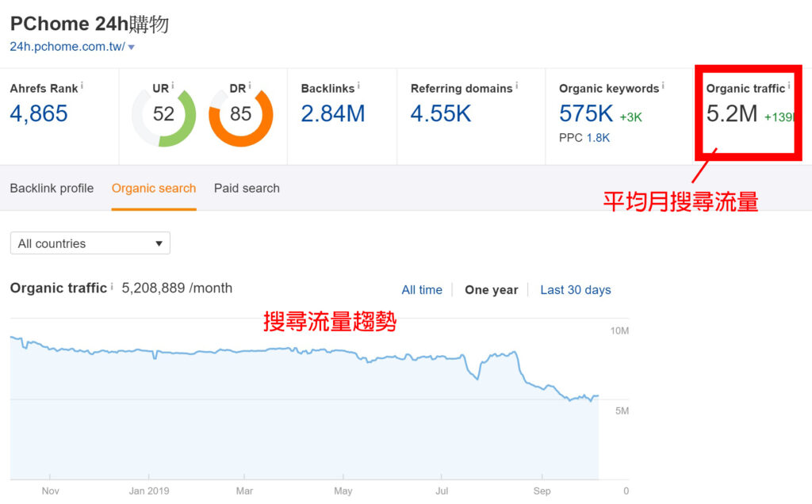Click the UR info icon

tap(172, 86)
